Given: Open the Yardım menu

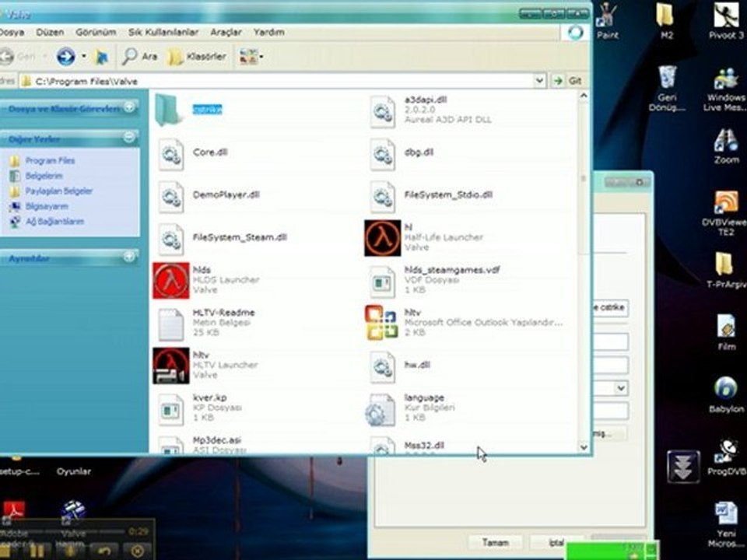Looking at the screenshot, I should coord(268,33).
